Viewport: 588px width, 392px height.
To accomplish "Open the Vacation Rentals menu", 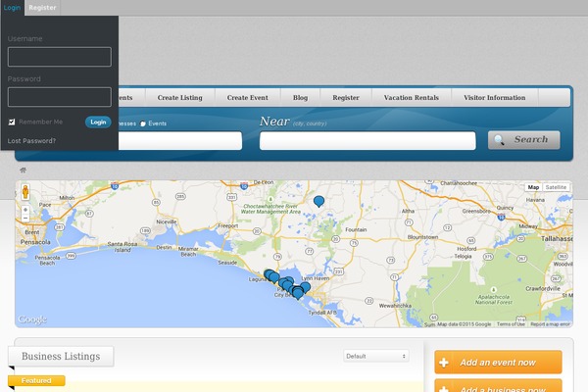I will 412,98.
